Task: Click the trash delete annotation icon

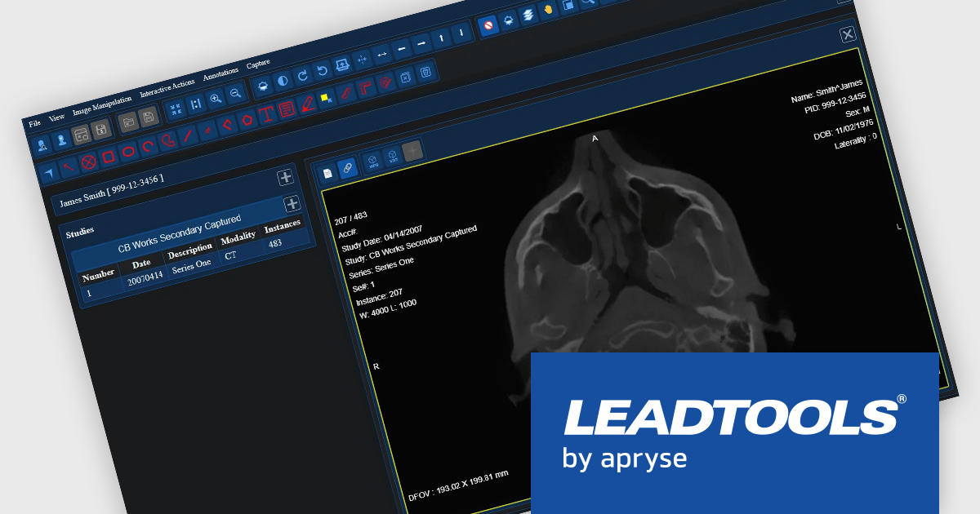Action: point(425,72)
